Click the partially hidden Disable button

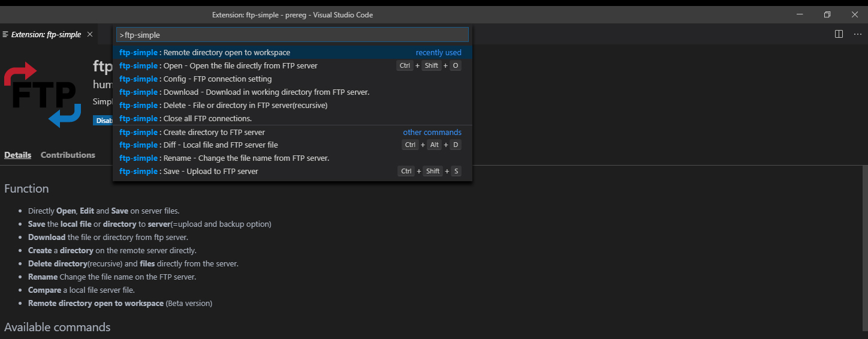point(103,121)
